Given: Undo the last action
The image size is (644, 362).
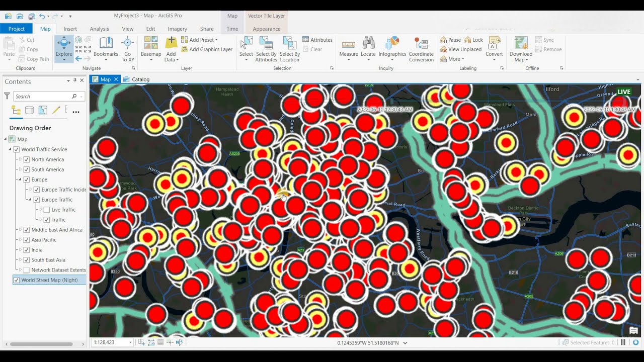Looking at the screenshot, I should pyautogui.click(x=42, y=16).
